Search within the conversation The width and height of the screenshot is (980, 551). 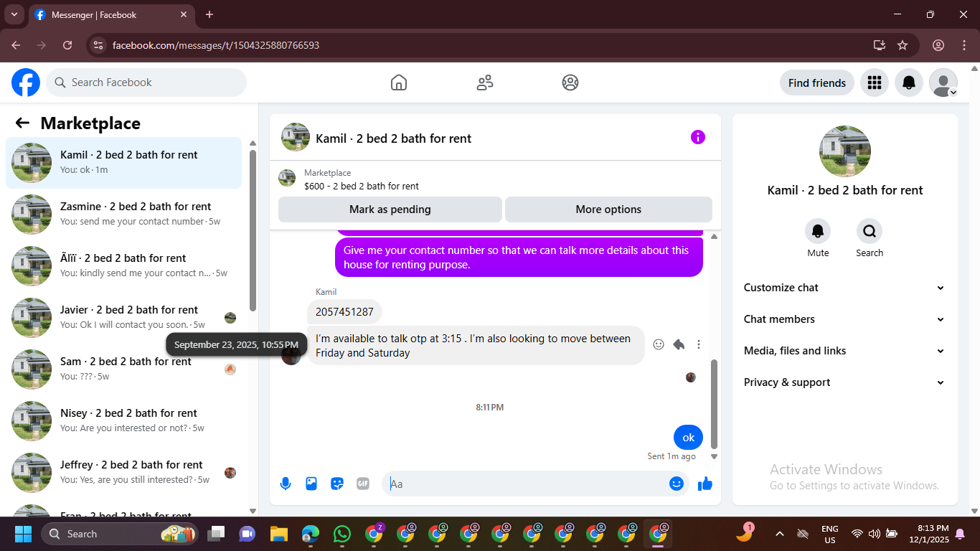870,231
